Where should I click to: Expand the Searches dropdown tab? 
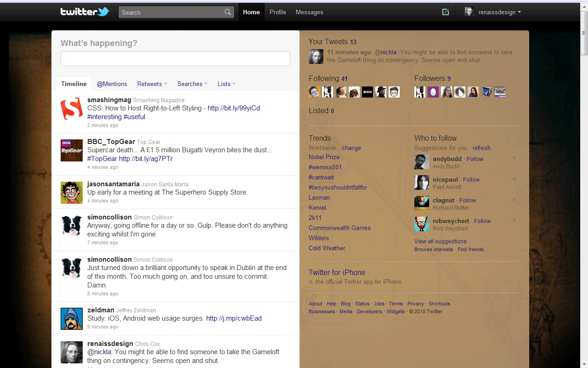pyautogui.click(x=192, y=84)
